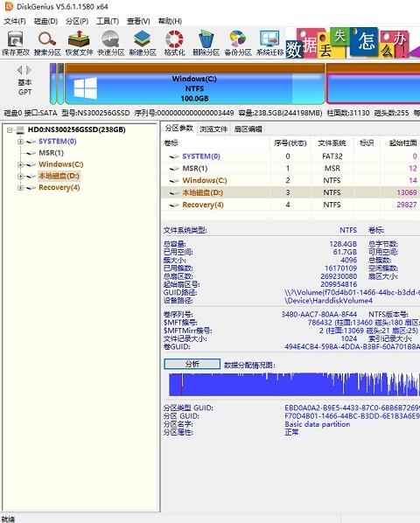Image resolution: width=420 pixels, height=523 pixels.
Task: Click the Windows logo on the C: partition
Action: tap(86, 88)
